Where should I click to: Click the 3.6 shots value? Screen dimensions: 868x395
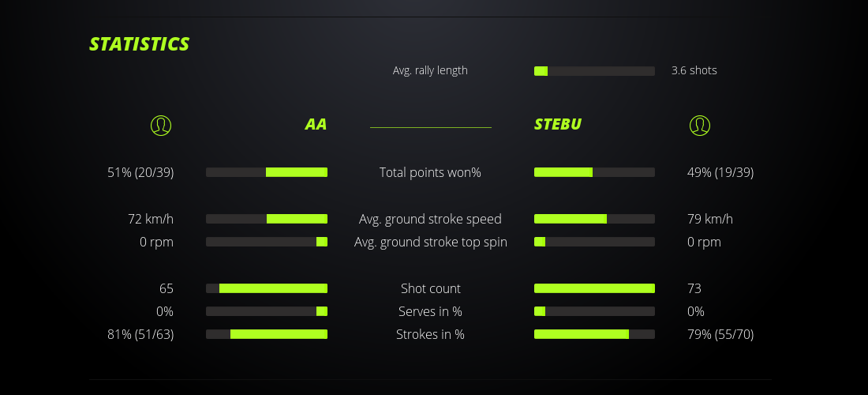tap(694, 70)
